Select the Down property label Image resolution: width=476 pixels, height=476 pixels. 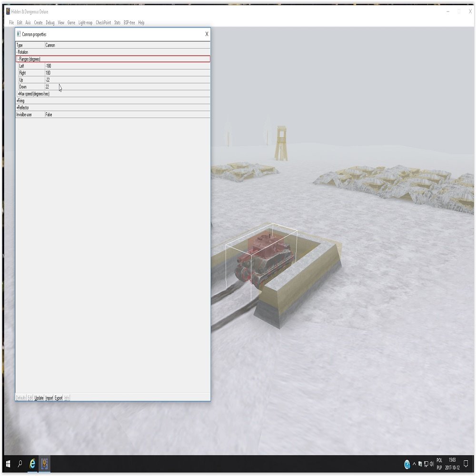point(23,87)
